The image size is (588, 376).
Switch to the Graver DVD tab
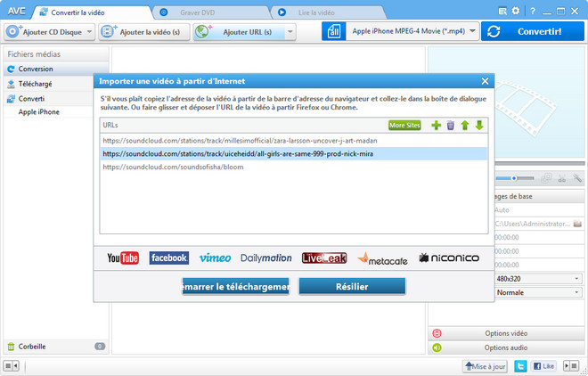tap(196, 12)
